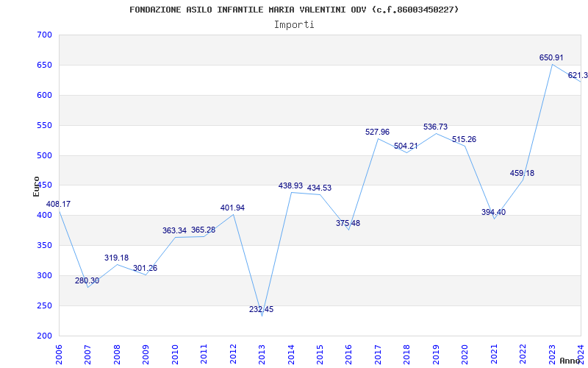The height and width of the screenshot is (368, 588).
Task: Click the 2013 year axis label
Action: [262, 354]
